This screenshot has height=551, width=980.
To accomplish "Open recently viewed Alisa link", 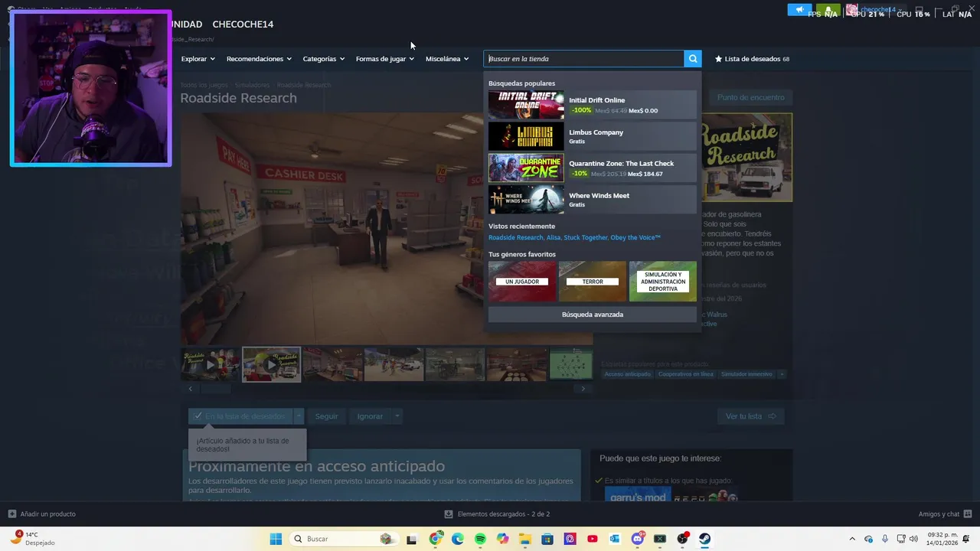I will pyautogui.click(x=553, y=238).
